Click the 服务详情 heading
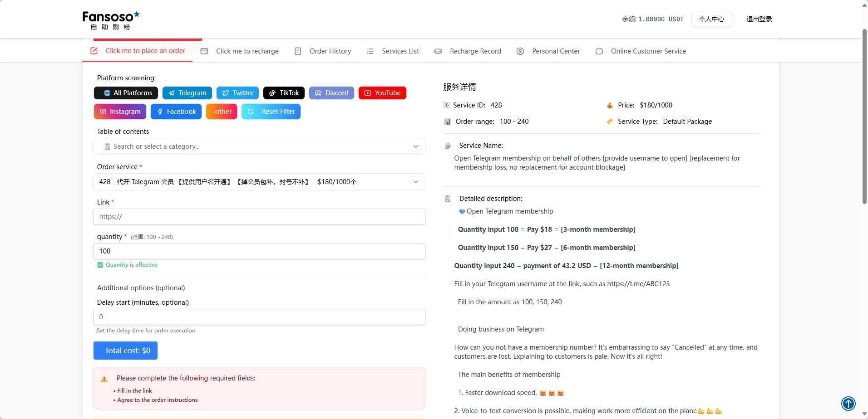The width and height of the screenshot is (868, 419). tap(459, 87)
